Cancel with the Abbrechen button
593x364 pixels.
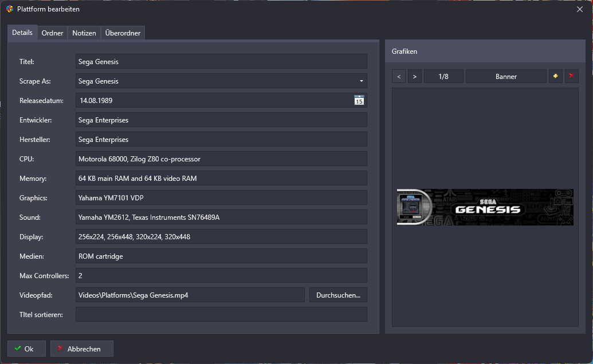click(82, 349)
